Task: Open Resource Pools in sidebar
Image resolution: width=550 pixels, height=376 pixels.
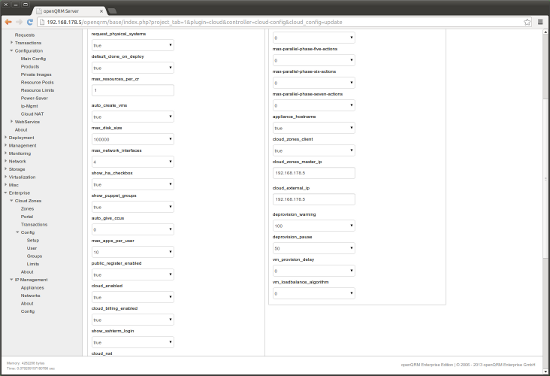Action: (x=37, y=82)
